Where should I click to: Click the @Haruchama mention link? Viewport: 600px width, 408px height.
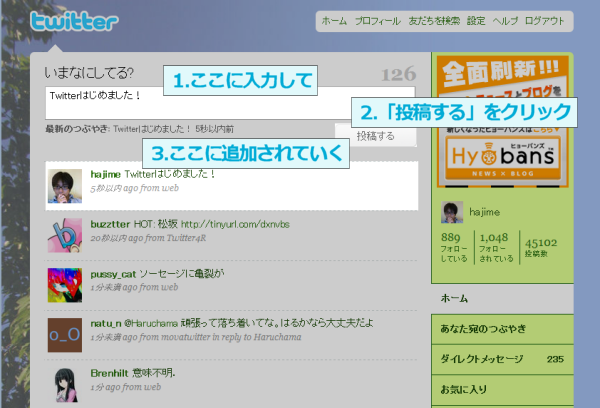pos(151,323)
